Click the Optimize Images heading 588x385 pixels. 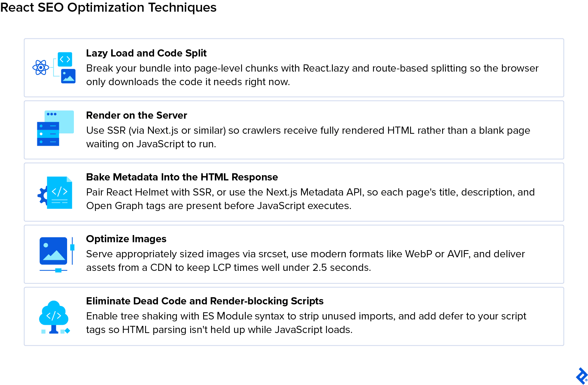(x=126, y=239)
